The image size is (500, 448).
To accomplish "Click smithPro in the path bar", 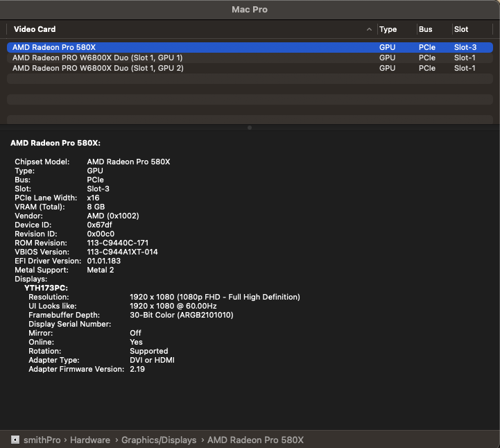I will (42, 440).
